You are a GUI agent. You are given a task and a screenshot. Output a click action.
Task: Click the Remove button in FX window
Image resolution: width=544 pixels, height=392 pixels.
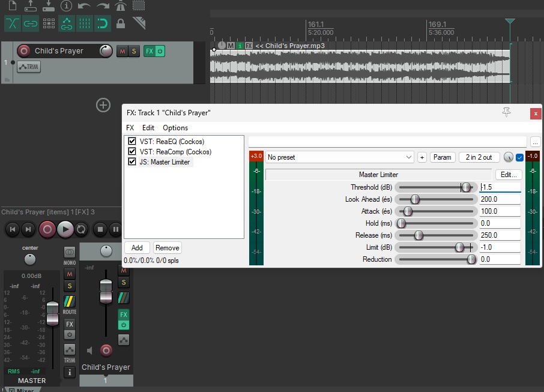click(x=168, y=248)
